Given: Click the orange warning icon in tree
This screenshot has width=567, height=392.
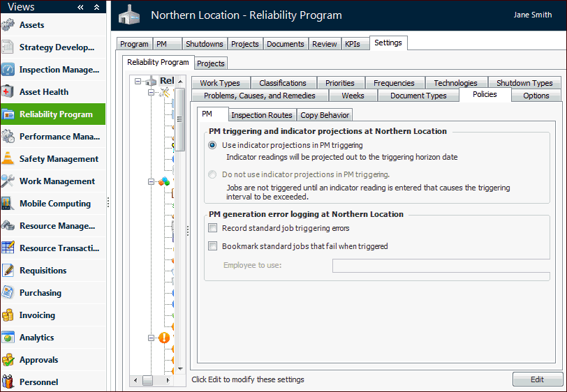Looking at the screenshot, I should pos(164,338).
